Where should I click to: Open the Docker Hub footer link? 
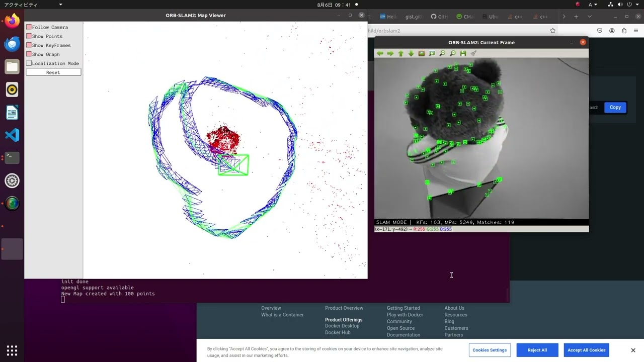(x=338, y=332)
